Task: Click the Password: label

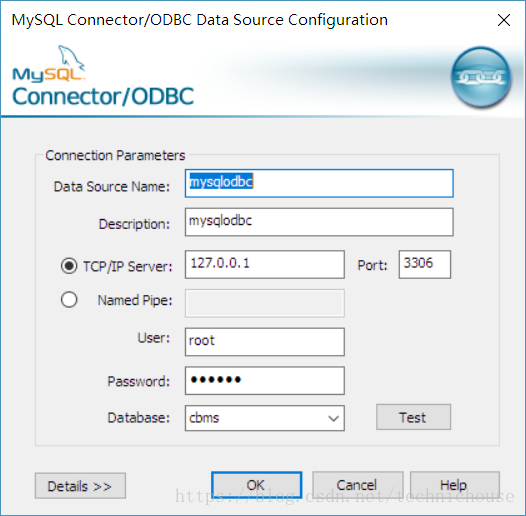Action: click(139, 381)
